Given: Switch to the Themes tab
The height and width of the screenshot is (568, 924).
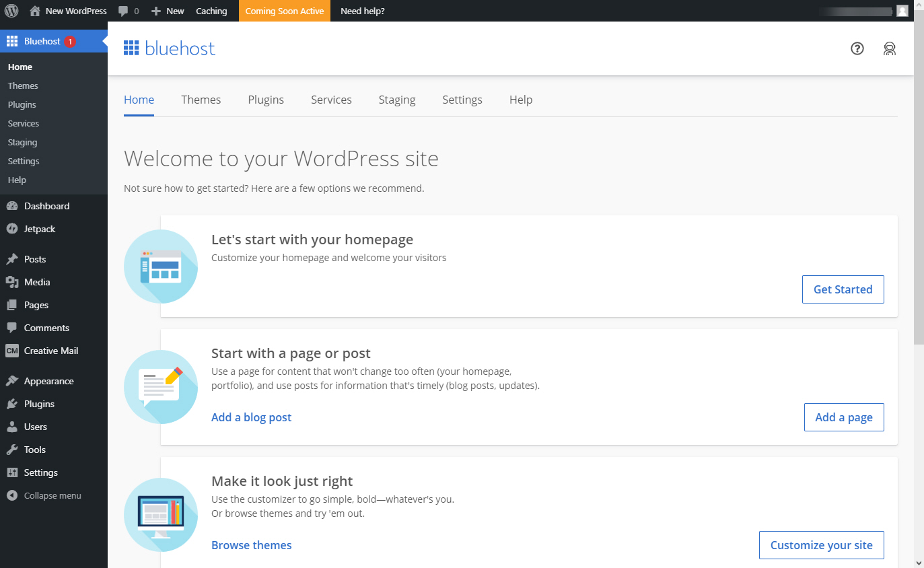Looking at the screenshot, I should pos(201,100).
